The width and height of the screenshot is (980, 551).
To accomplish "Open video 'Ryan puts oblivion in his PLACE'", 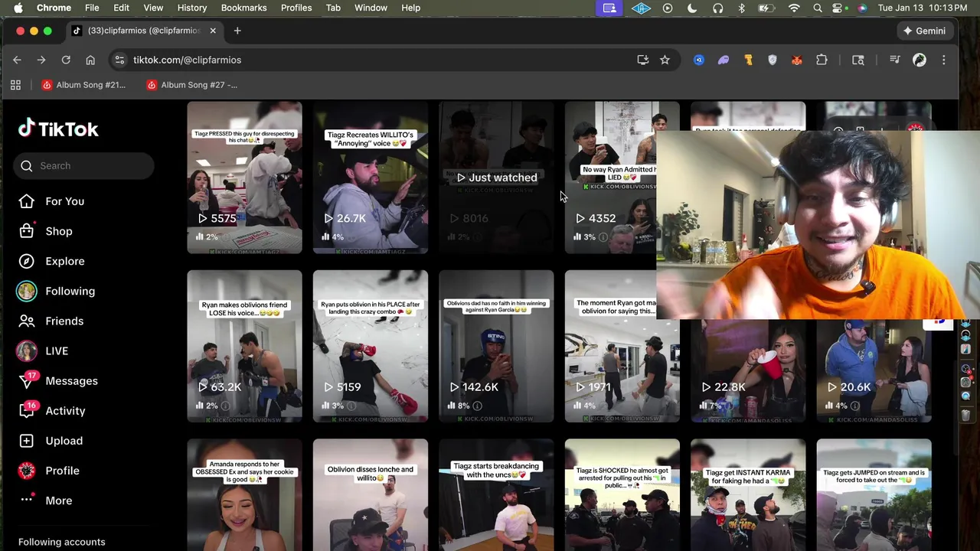I will (x=370, y=346).
